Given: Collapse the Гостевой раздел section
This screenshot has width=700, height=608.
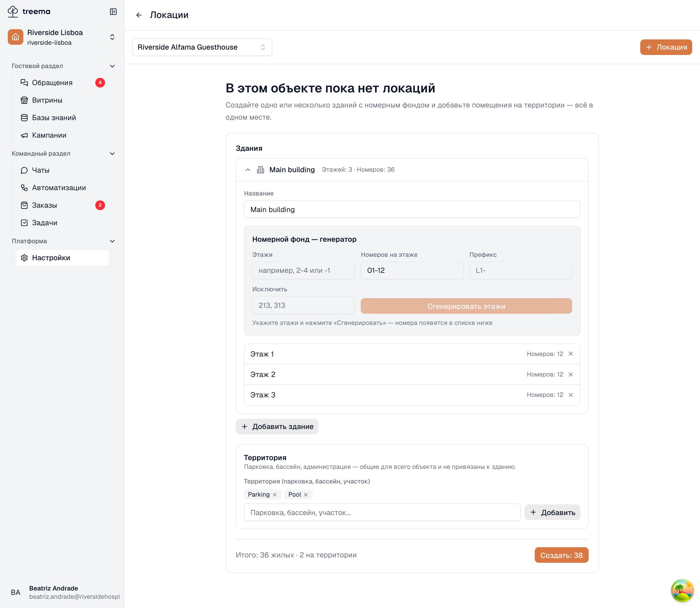Looking at the screenshot, I should pyautogui.click(x=112, y=66).
